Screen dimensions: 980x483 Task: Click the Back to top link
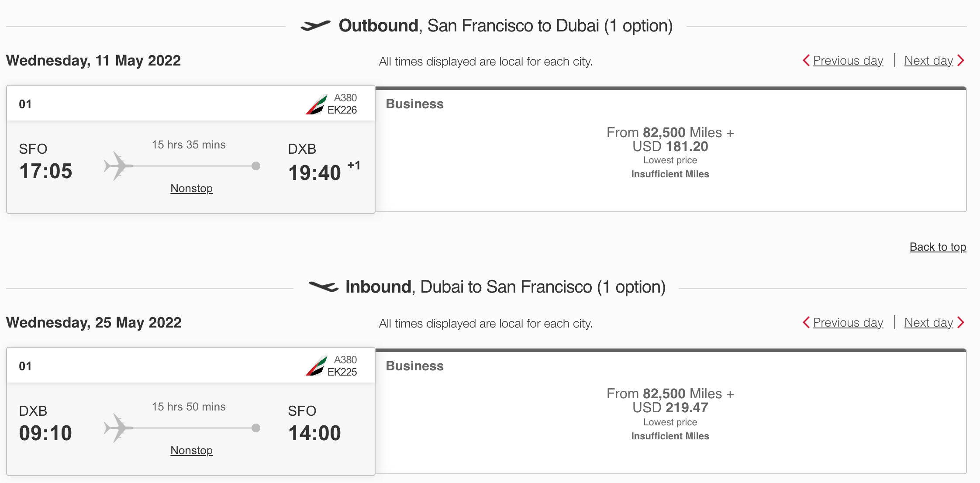pyautogui.click(x=938, y=247)
